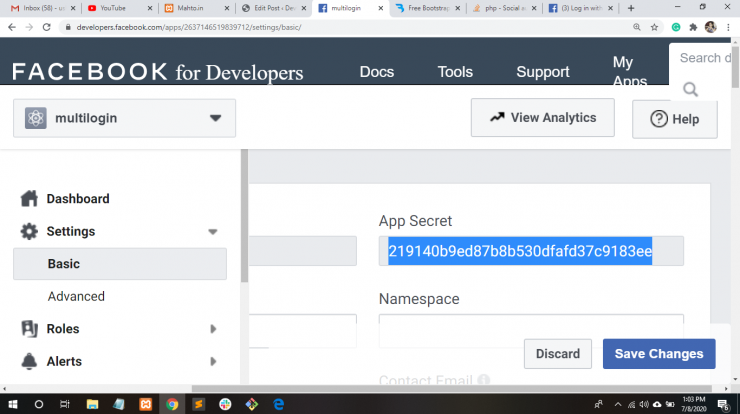Show hidden system tray icons chevron
This screenshot has height=414, width=740.
click(x=618, y=405)
